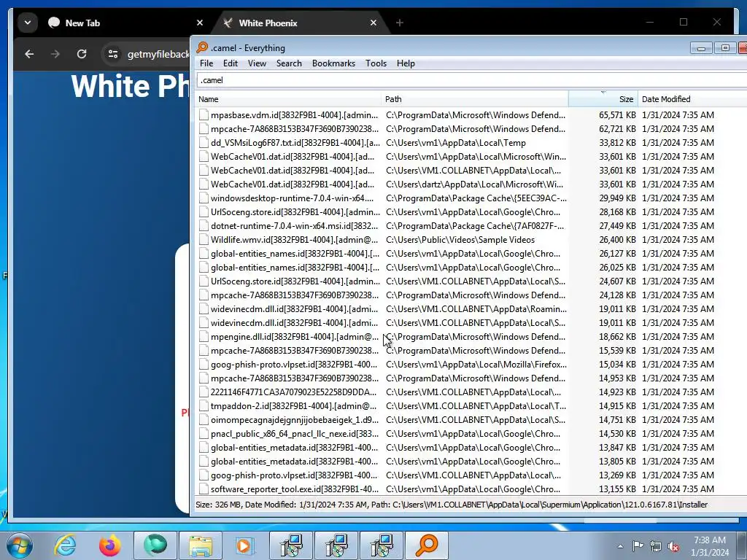The image size is (747, 560).
Task: Open a new browser tab with plus
Action: coord(400,23)
